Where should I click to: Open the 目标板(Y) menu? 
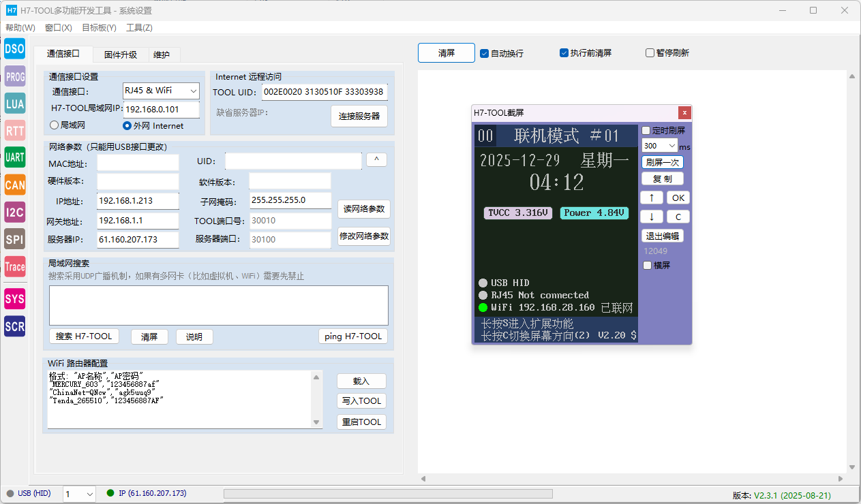[x=99, y=28]
